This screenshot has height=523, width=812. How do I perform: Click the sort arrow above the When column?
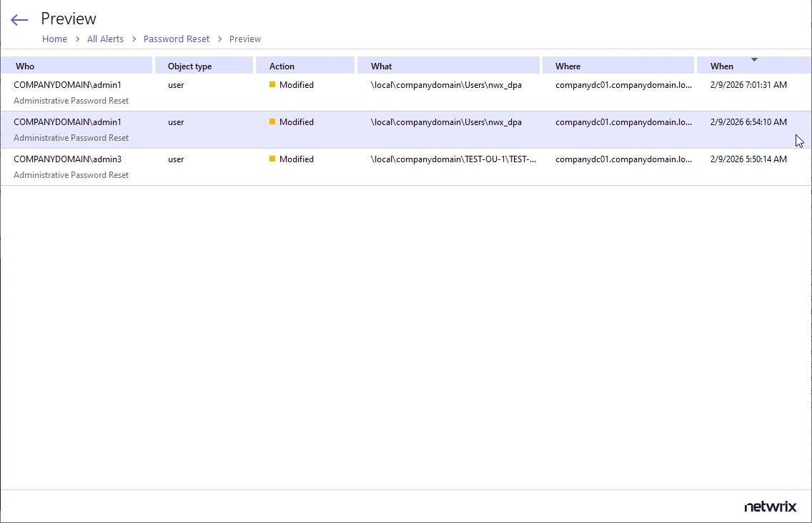(x=754, y=60)
